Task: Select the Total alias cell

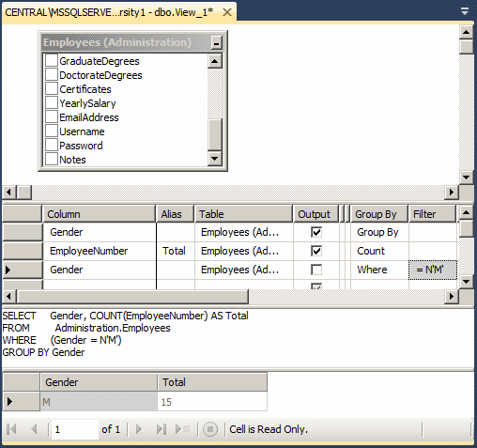Action: (176, 251)
